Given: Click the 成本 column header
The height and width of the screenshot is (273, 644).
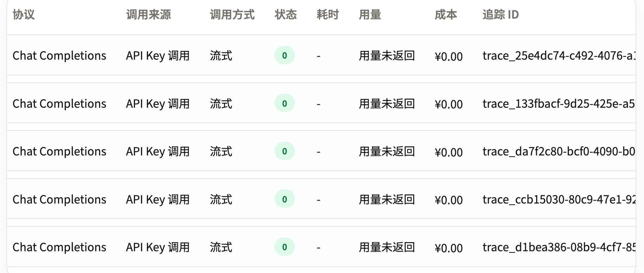Looking at the screenshot, I should [x=446, y=15].
